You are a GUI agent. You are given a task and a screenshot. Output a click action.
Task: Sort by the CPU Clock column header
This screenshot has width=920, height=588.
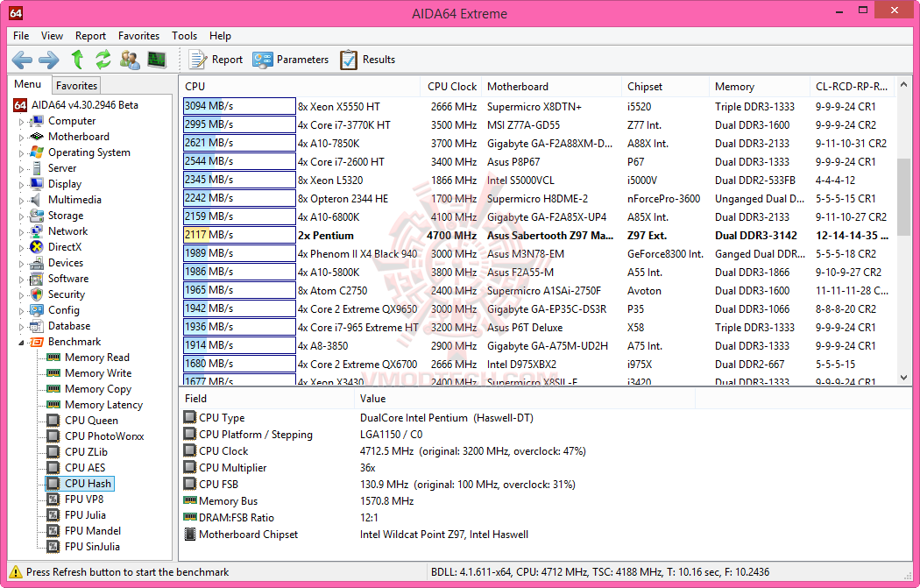(450, 86)
